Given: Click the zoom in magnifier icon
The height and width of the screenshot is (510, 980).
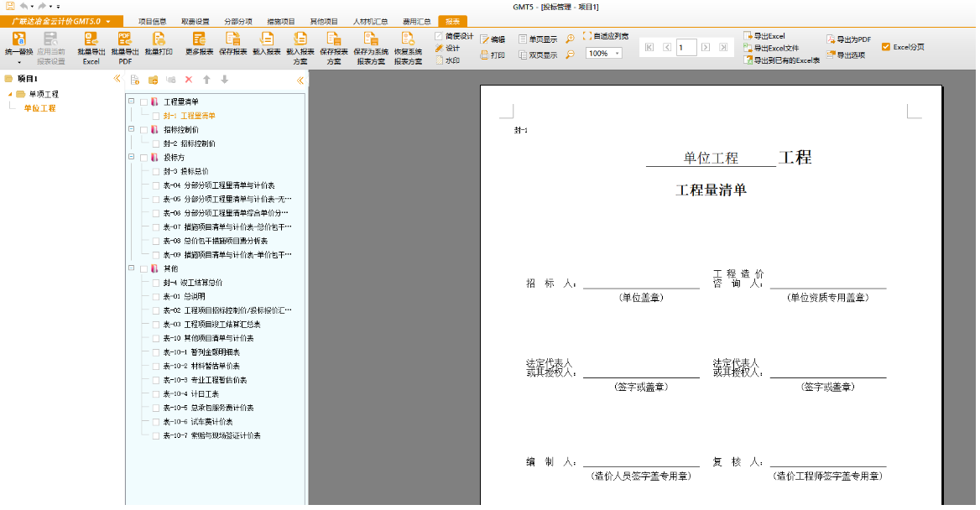Looking at the screenshot, I should (570, 39).
